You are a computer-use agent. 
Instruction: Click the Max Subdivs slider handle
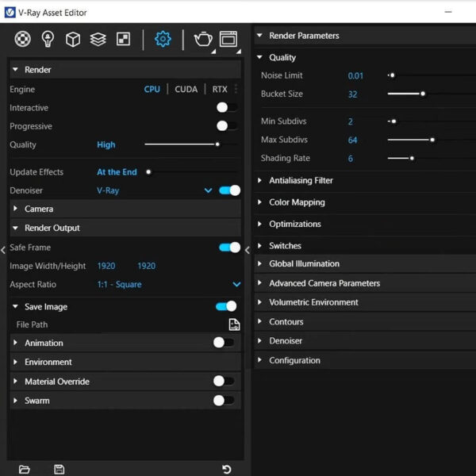(432, 140)
